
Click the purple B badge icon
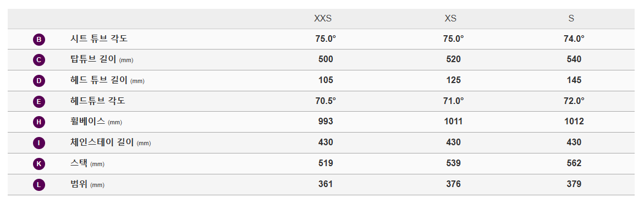point(39,40)
